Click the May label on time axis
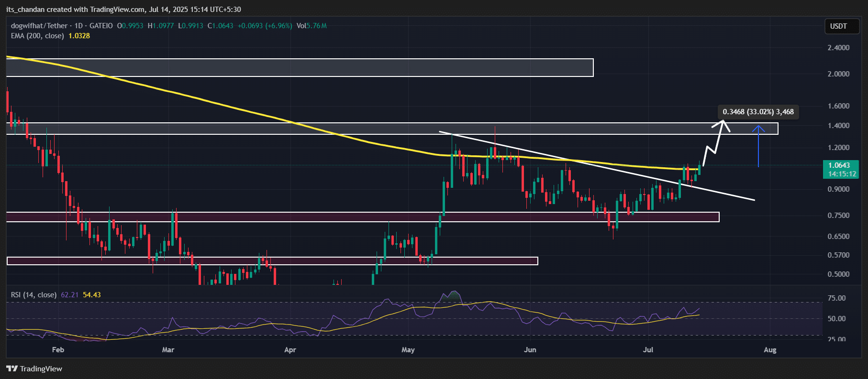Viewport: 868px width, 379px height. 408,350
